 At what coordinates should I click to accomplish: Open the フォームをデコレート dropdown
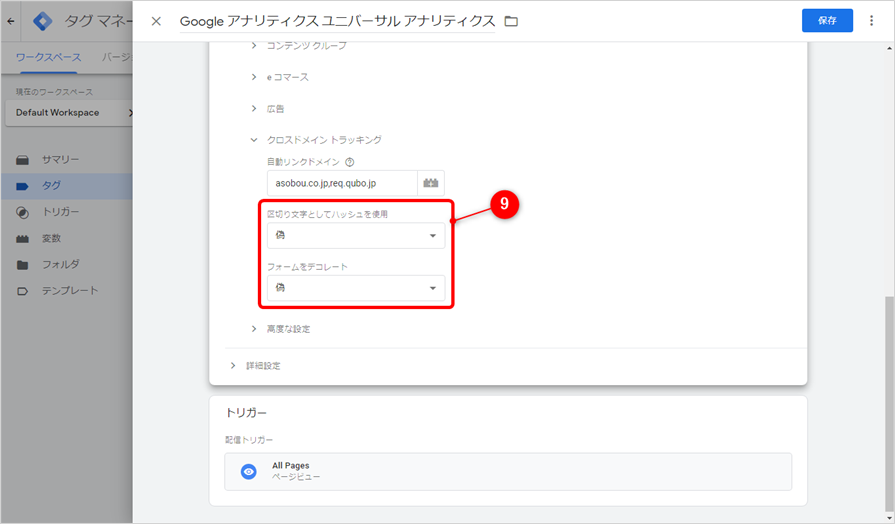[x=356, y=288]
